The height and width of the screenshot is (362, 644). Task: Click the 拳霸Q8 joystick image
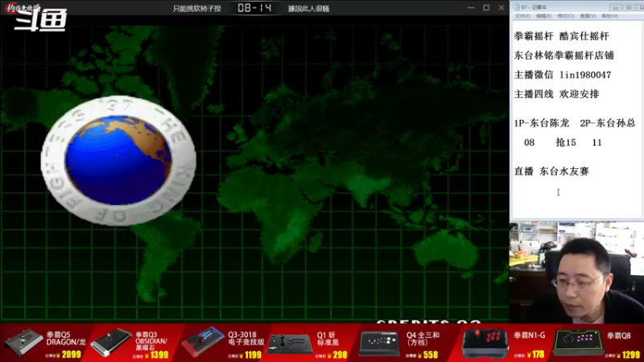[x=577, y=342]
